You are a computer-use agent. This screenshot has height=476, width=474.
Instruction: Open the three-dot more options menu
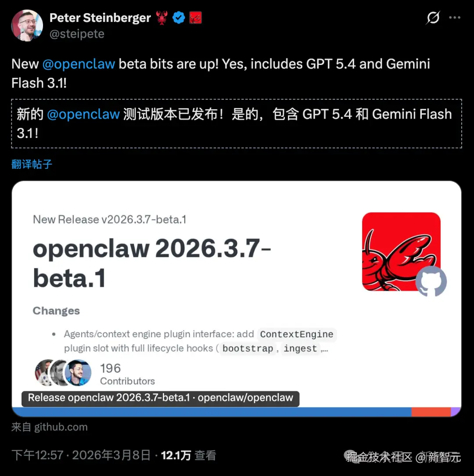click(x=455, y=18)
